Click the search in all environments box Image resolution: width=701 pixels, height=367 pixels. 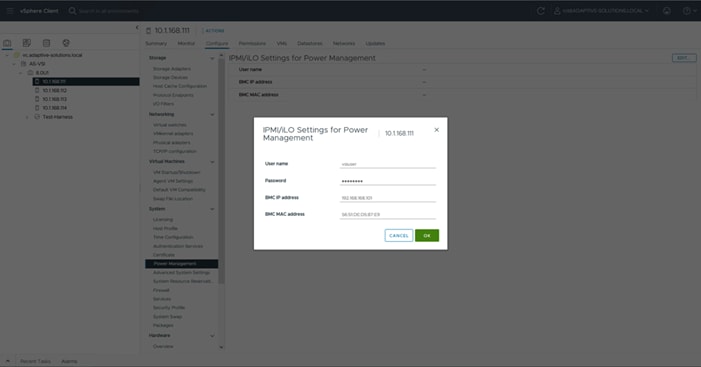[109, 11]
